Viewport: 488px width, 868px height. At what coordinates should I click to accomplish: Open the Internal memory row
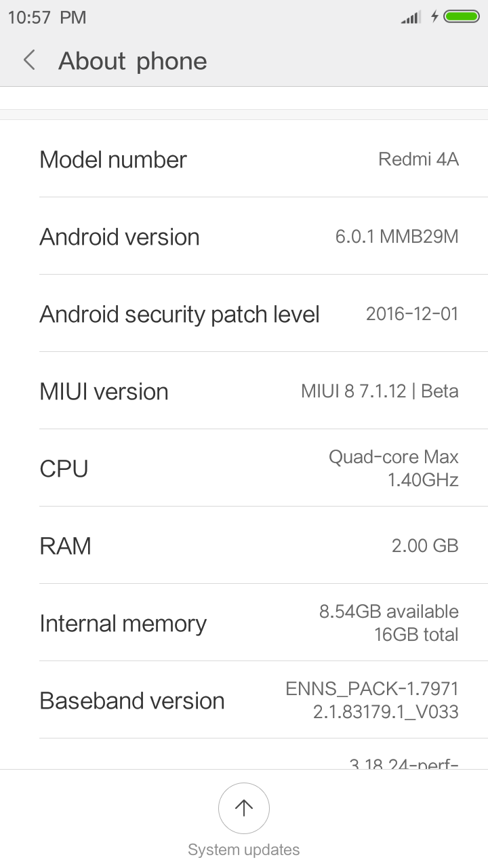coord(244,623)
